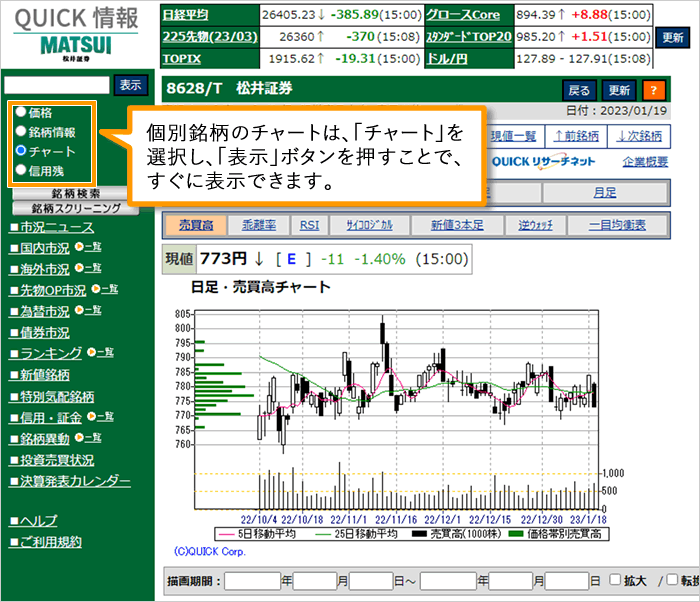
Task: Click the orange question mark help button
Action: pos(654,91)
